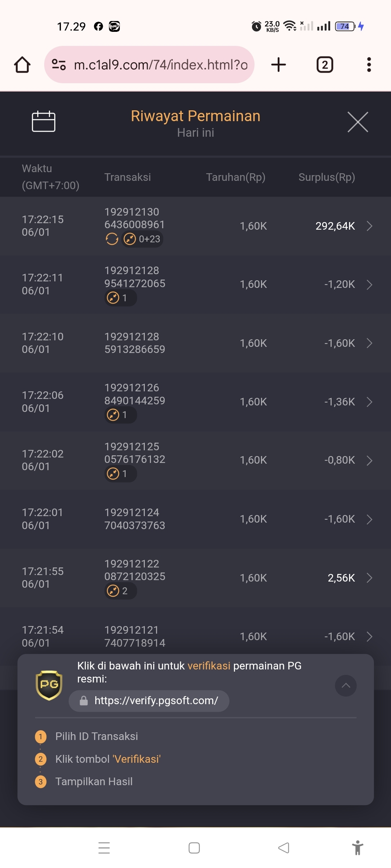This screenshot has width=391, height=868.
Task: Expand details for the 292,64K surplus row
Action: pyautogui.click(x=369, y=226)
